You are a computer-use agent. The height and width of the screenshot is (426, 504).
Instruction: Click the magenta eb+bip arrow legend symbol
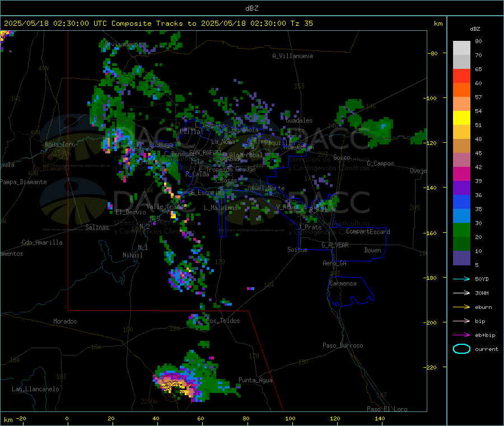click(461, 335)
